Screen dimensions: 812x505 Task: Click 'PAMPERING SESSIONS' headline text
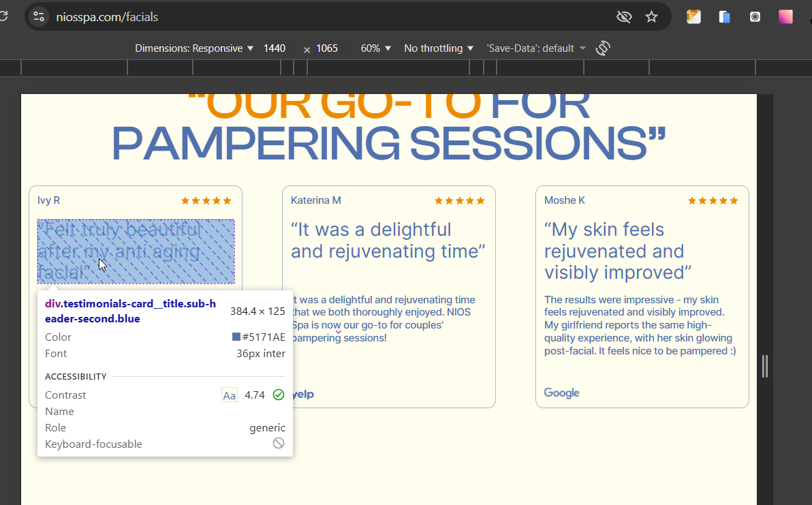(x=388, y=144)
